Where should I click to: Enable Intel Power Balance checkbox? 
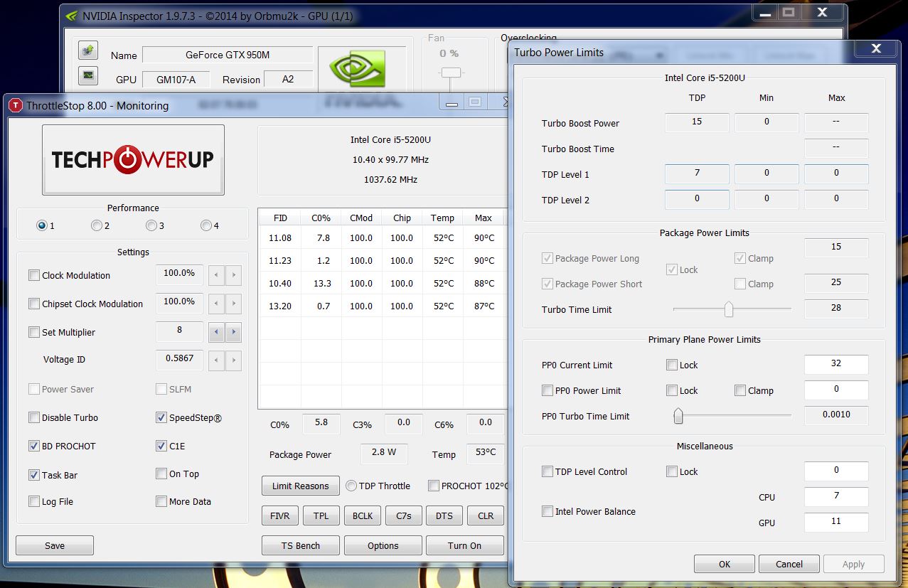pos(548,511)
